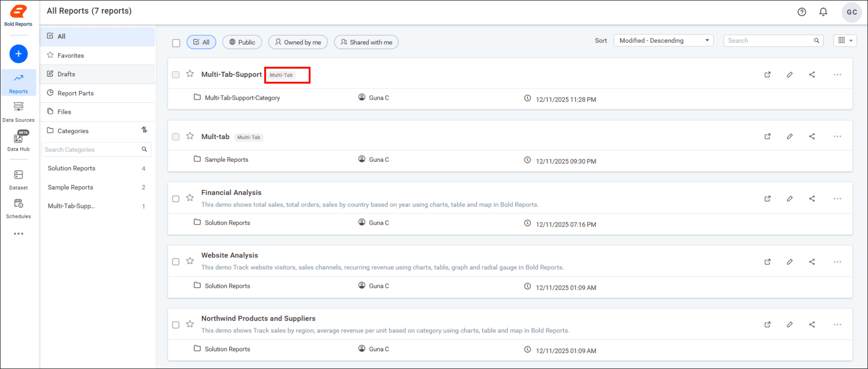
Task: Star the Multi-Tab-Support report as favorite
Action: click(x=190, y=74)
